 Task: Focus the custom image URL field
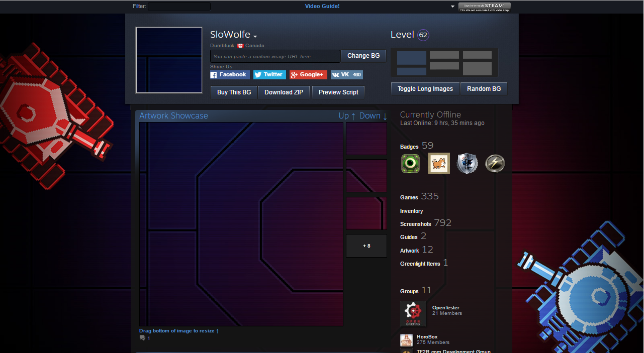275,56
